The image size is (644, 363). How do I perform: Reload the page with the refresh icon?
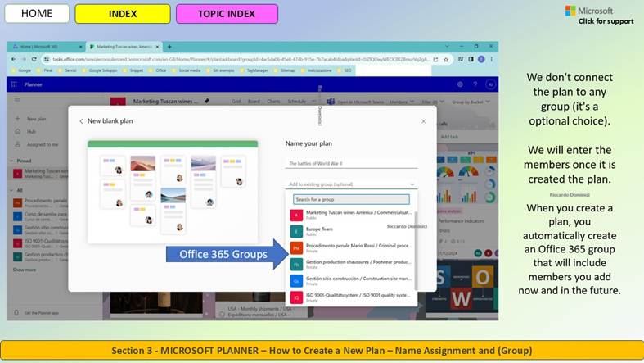[34, 59]
